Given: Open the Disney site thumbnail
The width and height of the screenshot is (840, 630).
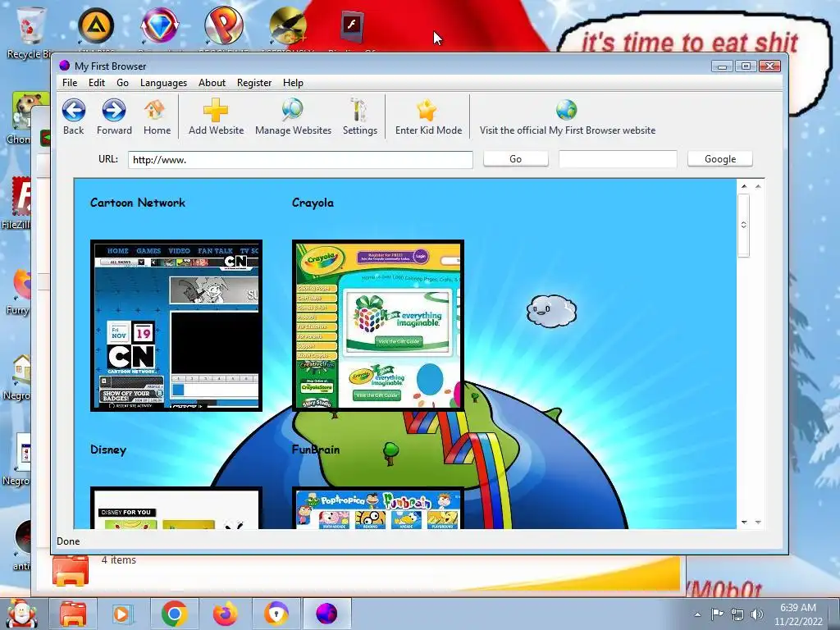Looking at the screenshot, I should click(x=176, y=508).
